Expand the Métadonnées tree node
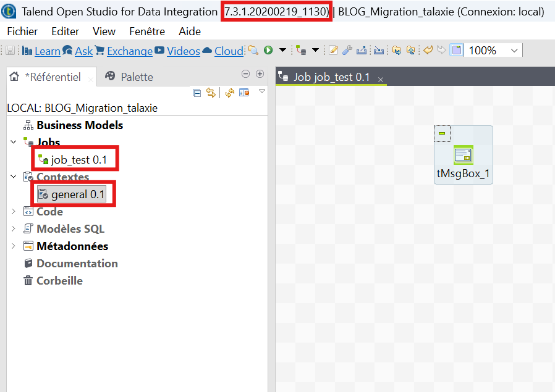This screenshot has height=392, width=555. coord(14,246)
